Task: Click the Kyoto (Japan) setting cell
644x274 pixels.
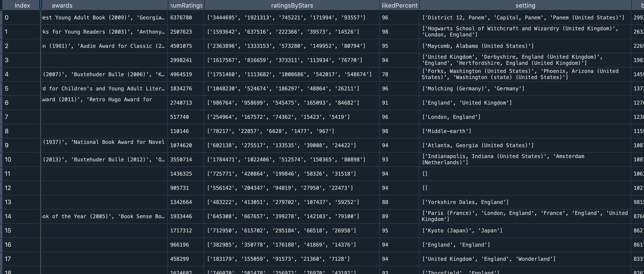Action: (x=462, y=230)
